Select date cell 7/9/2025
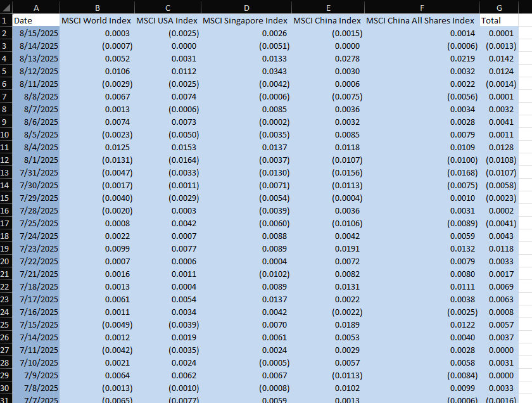Viewport: 532px width, 403px height. coord(36,376)
